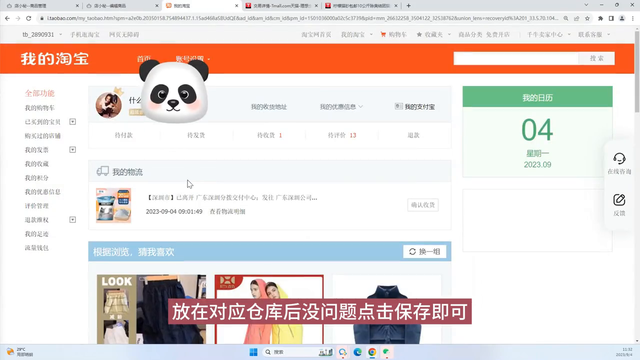Viewport: 640px width, 360px height.
Task: Open the browser extensions puzzle icon
Action: pos(600,18)
